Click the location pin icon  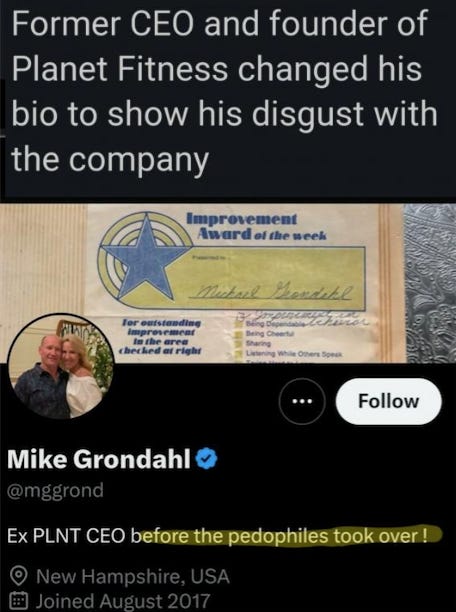coord(18,576)
